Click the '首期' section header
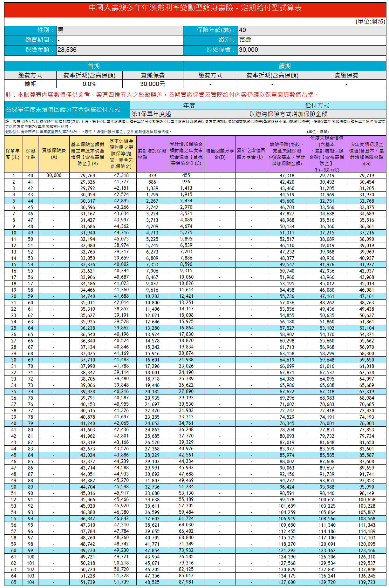Screen dimensions: 389x588 coord(94,66)
